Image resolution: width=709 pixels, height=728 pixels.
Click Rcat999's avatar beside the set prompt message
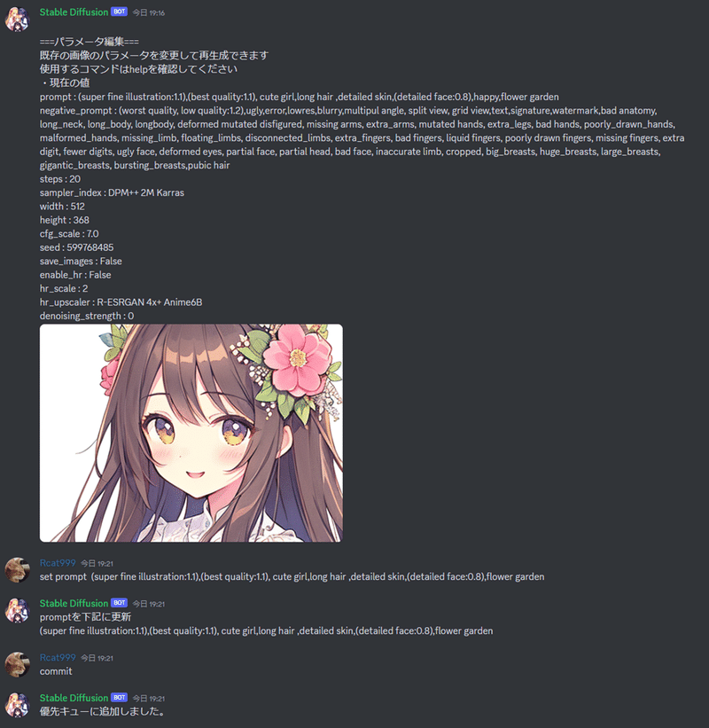tap(17, 569)
